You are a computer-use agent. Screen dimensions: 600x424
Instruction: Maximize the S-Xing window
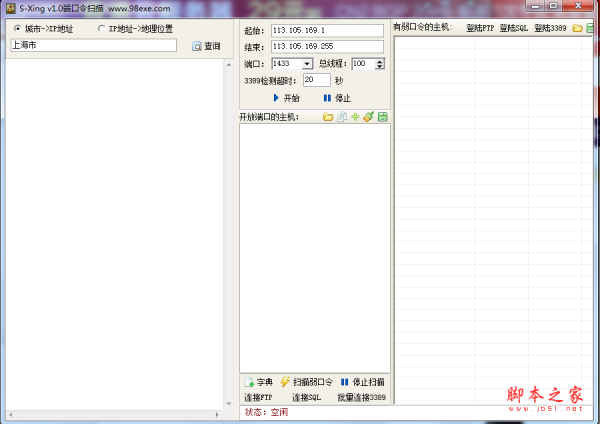(x=553, y=6)
